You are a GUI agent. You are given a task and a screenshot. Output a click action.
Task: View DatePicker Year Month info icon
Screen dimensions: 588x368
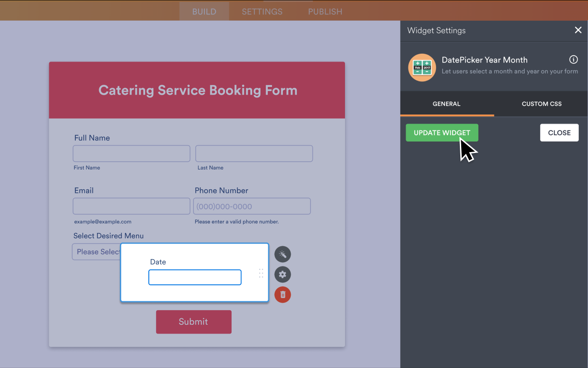click(573, 59)
